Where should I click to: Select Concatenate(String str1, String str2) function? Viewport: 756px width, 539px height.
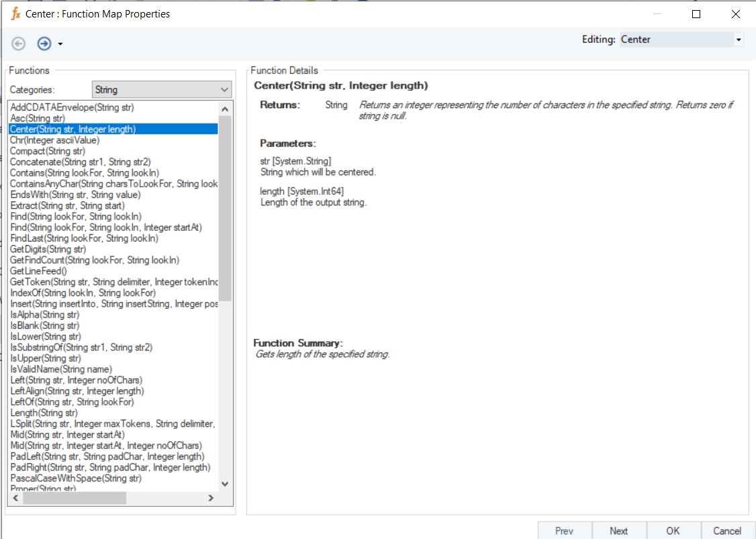point(81,162)
